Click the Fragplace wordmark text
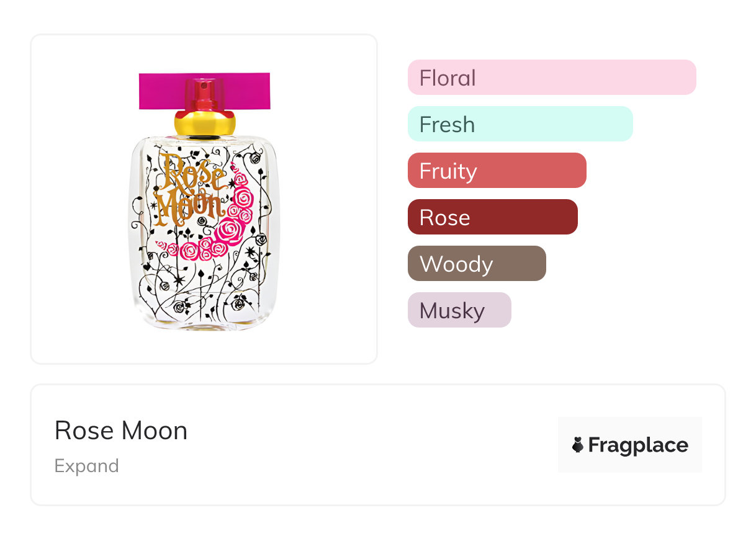The image size is (756, 536). [x=638, y=445]
